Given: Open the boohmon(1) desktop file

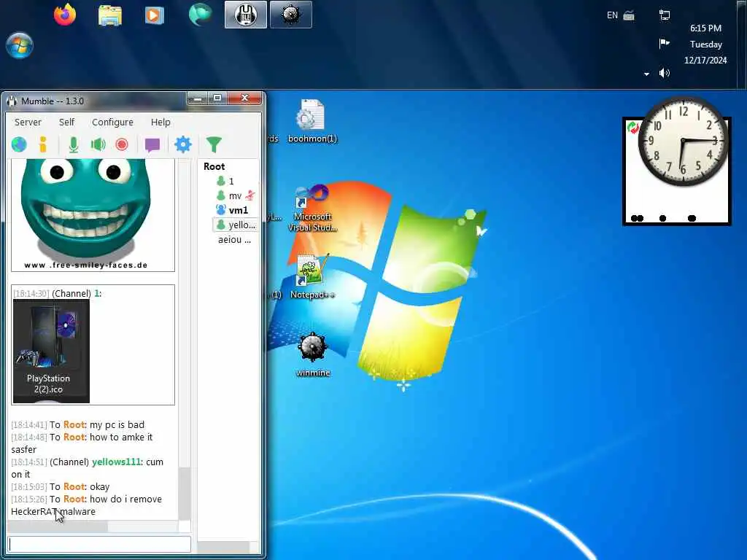Looking at the screenshot, I should click(x=312, y=122).
